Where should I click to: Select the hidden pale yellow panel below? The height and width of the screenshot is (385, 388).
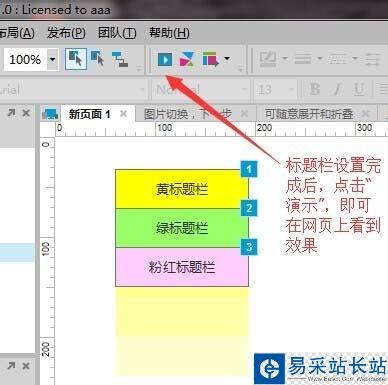(182, 332)
